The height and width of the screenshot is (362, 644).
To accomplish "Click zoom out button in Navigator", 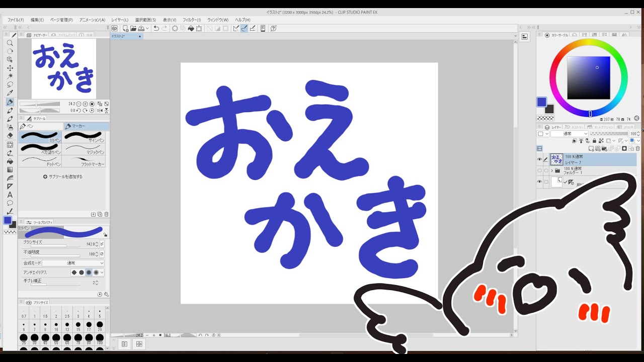I will [x=78, y=104].
